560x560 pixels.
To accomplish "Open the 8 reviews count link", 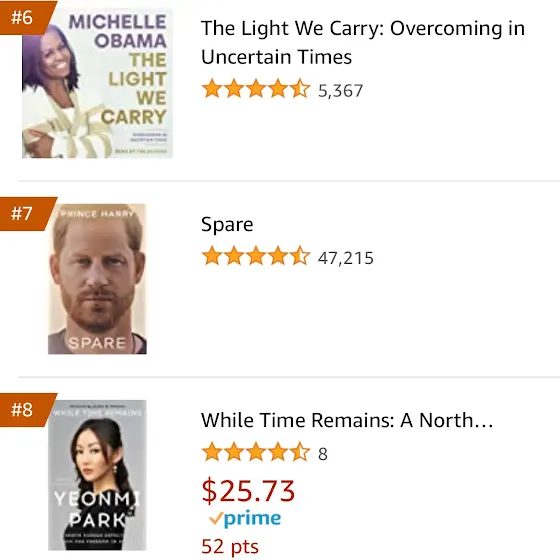I will click(x=323, y=454).
